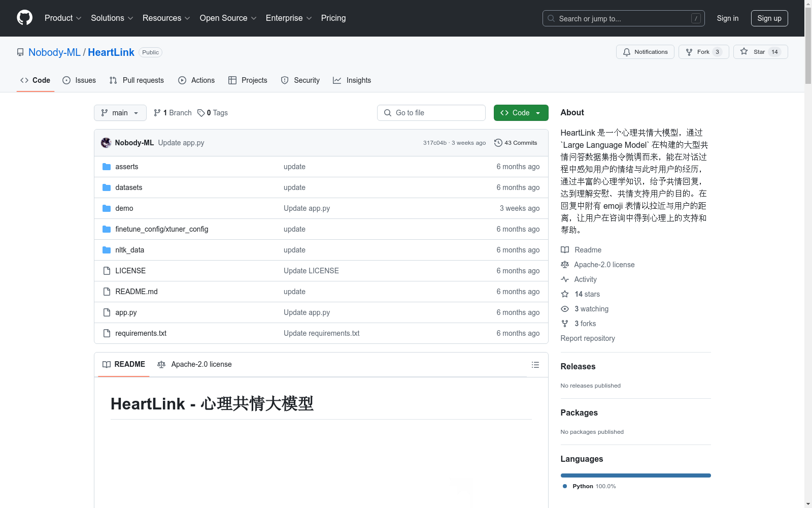The height and width of the screenshot is (508, 812).
Task: Star the HeartLink repository
Action: [759, 51]
